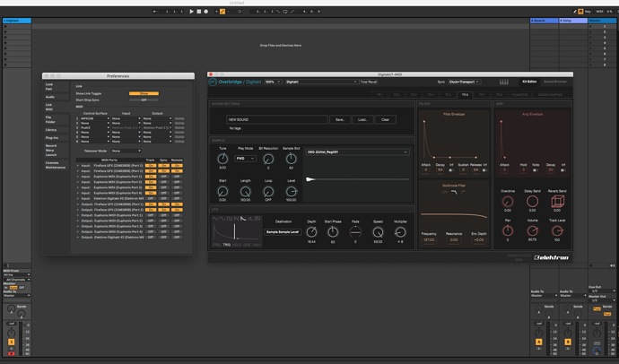Click the Tune knob in Sample section
The image size is (619, 364).
pyautogui.click(x=222, y=159)
